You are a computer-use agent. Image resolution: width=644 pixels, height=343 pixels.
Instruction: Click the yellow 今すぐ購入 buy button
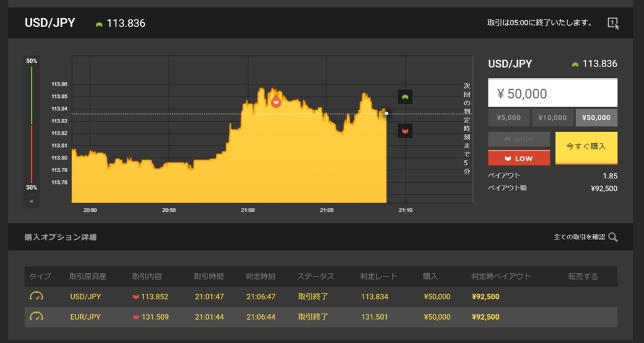pyautogui.click(x=586, y=148)
